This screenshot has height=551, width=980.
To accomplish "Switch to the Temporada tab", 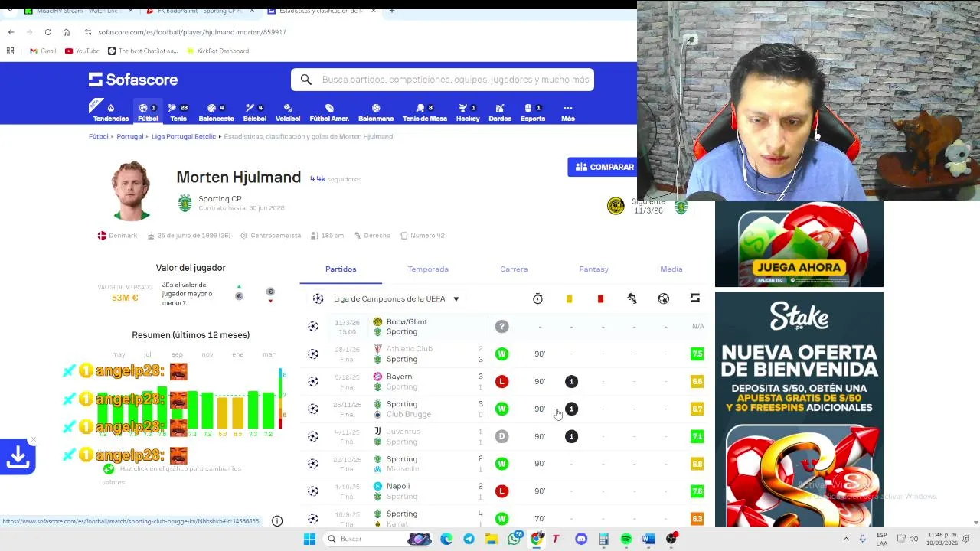I will point(428,269).
